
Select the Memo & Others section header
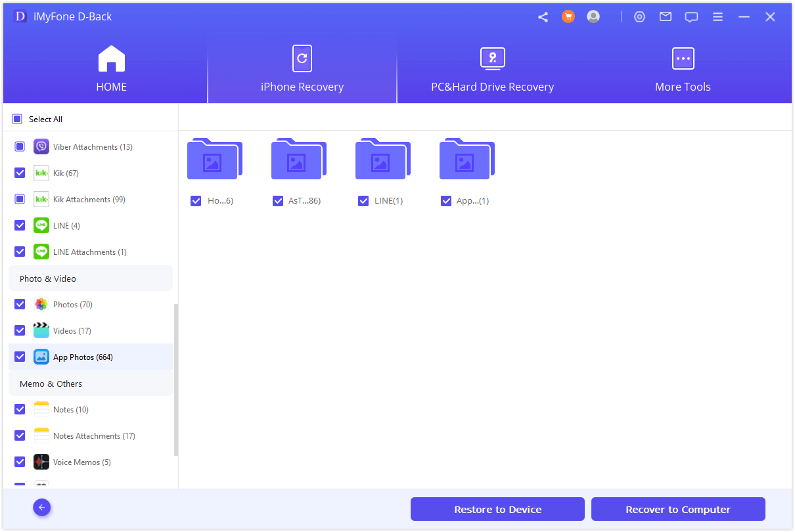tap(91, 384)
